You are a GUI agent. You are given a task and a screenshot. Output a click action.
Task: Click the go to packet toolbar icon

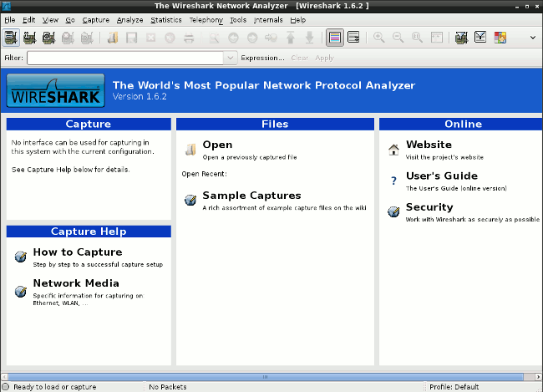tap(271, 38)
